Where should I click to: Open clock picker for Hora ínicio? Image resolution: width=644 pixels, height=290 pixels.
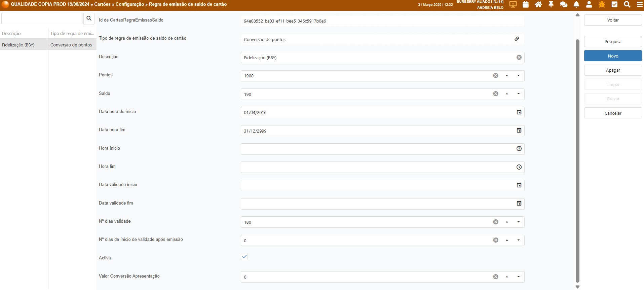point(519,149)
